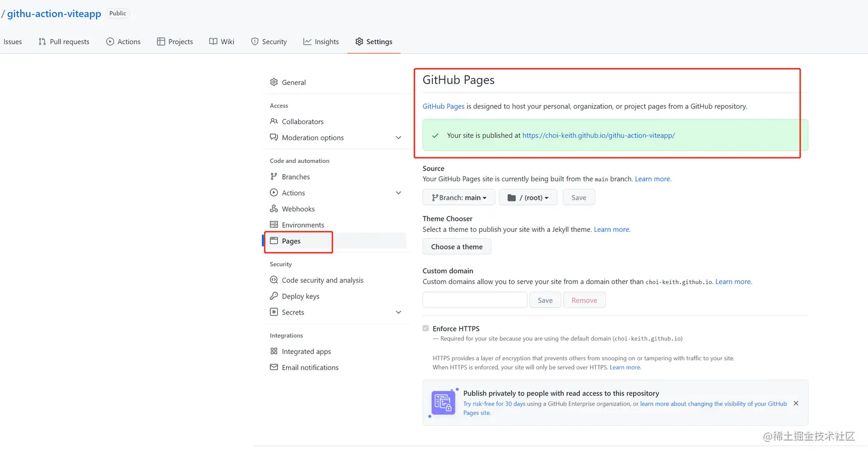Click Learn more link about HTTPS enforcement
The height and width of the screenshot is (455, 868).
coord(625,367)
